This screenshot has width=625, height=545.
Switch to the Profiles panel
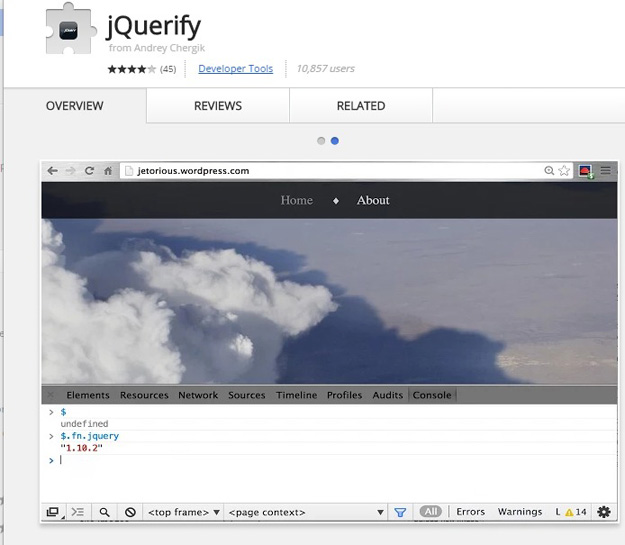tap(344, 395)
